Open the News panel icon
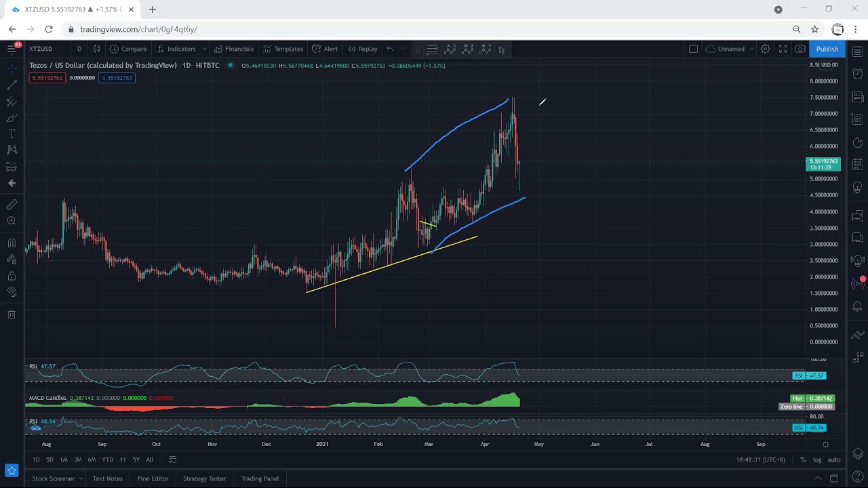 tap(858, 97)
